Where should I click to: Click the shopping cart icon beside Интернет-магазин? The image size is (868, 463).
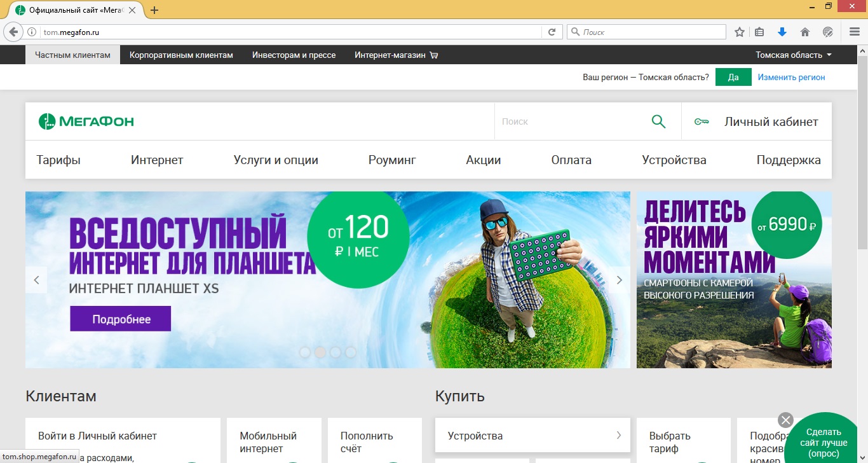point(433,55)
